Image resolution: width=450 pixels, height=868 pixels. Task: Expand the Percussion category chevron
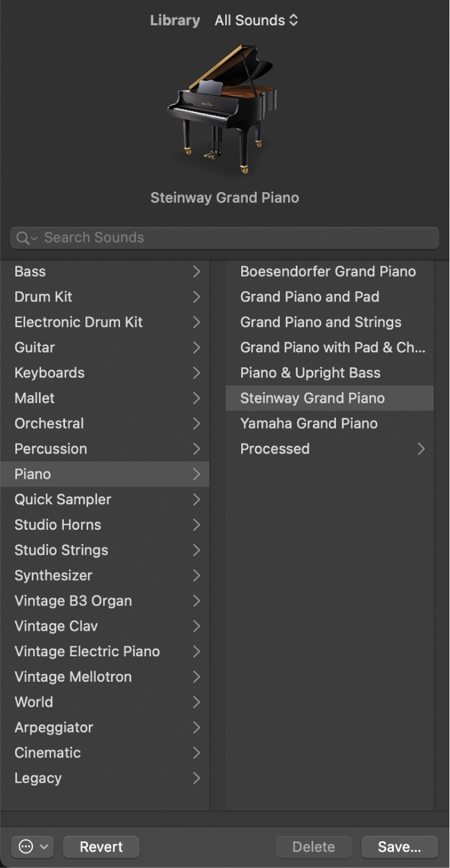click(x=196, y=449)
